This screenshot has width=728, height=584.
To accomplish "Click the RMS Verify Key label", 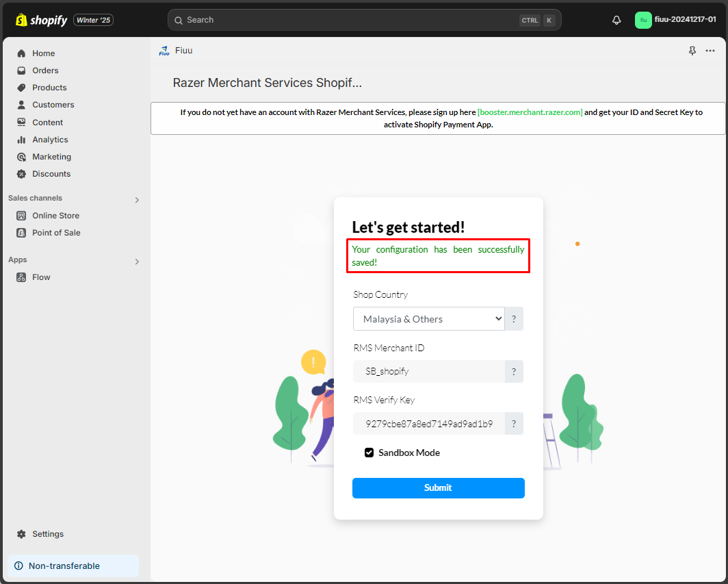I will [384, 400].
